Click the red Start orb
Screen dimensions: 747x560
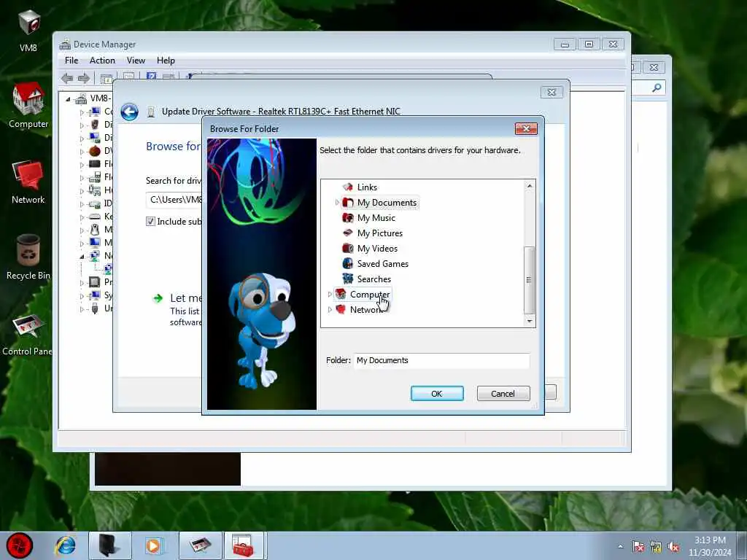click(20, 545)
